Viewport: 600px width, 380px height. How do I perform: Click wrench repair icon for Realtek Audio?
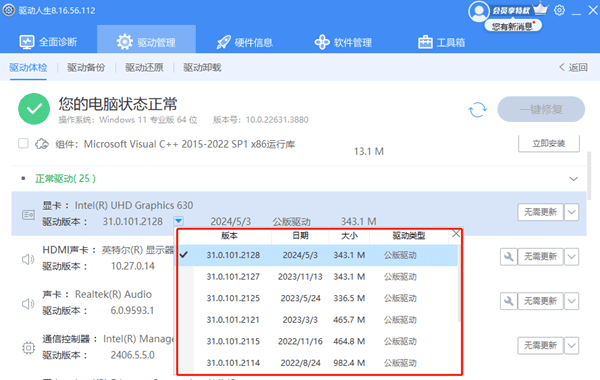point(509,301)
